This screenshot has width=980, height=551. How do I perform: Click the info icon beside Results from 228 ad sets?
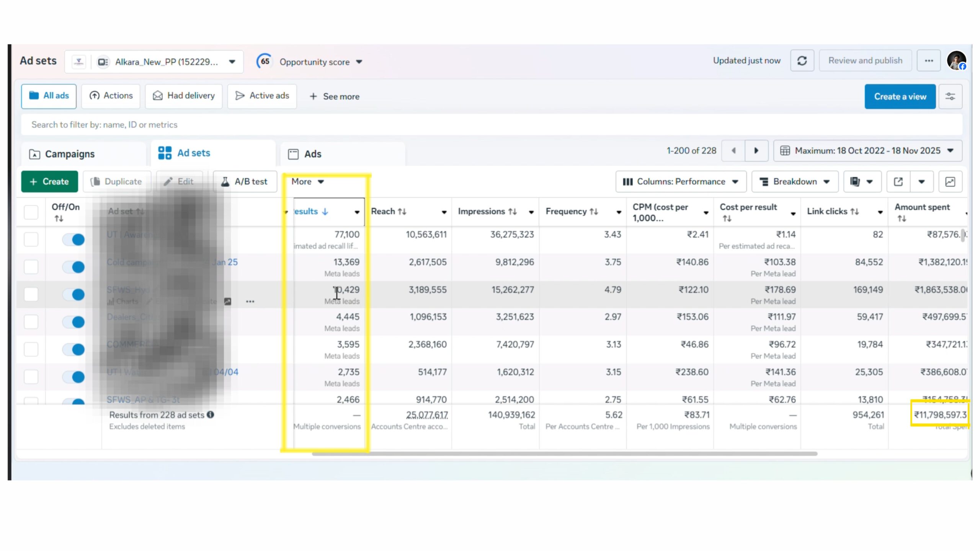tap(211, 415)
